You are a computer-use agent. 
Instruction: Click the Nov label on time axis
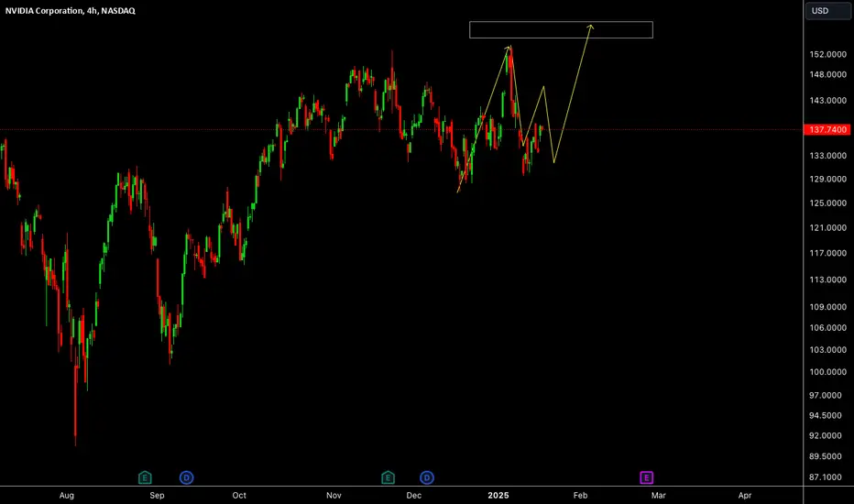(334, 495)
